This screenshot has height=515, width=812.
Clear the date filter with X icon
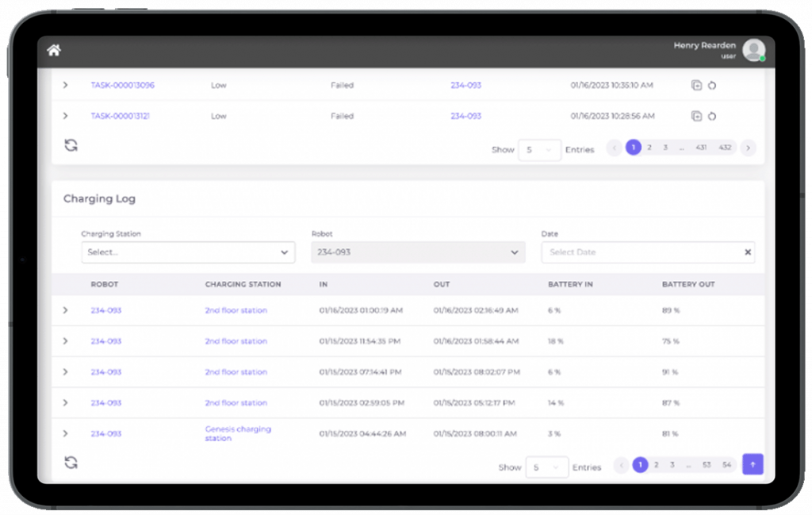747,252
